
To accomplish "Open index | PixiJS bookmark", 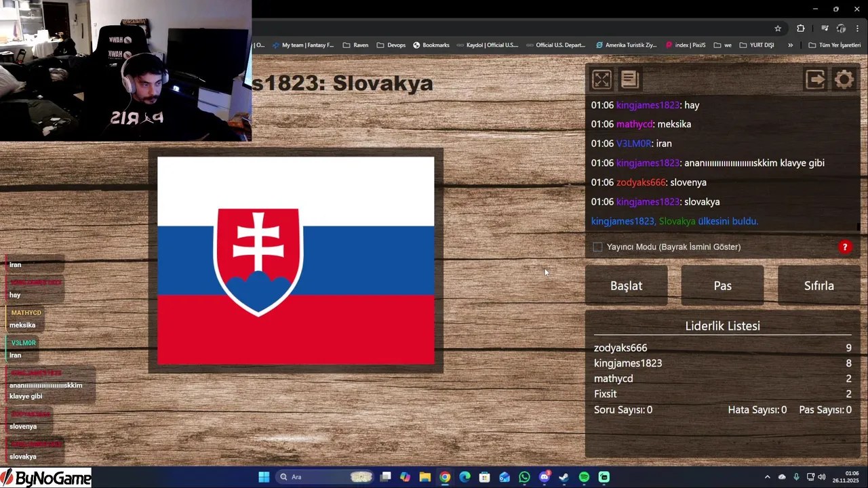I will [x=686, y=45].
